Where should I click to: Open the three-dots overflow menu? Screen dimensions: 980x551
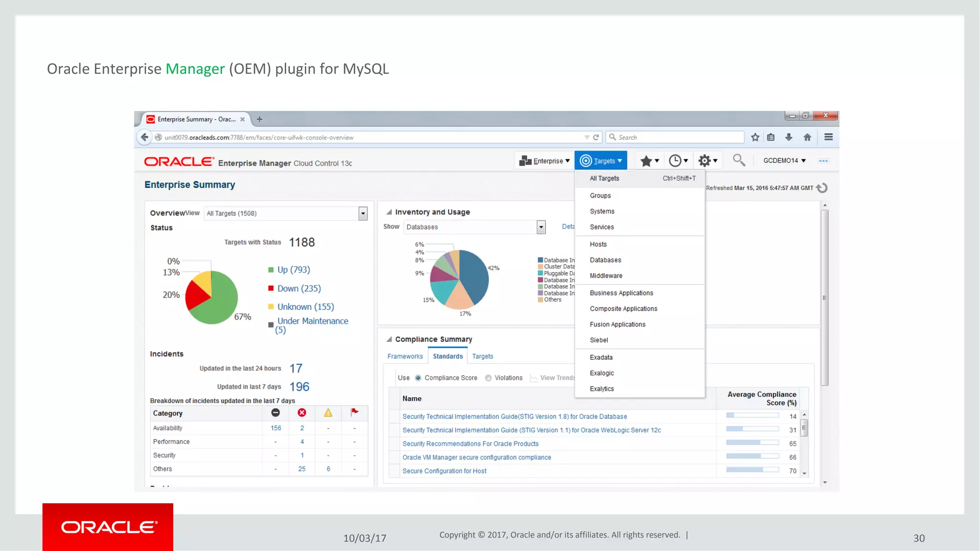coord(823,161)
